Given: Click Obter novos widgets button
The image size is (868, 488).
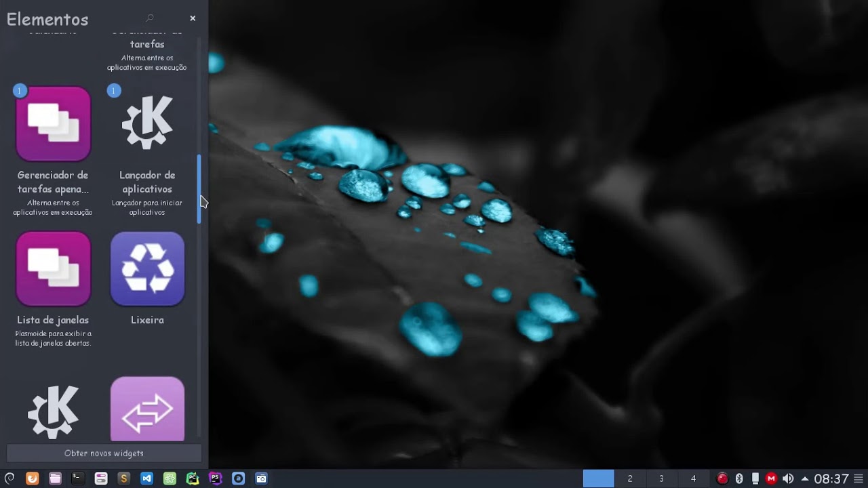Looking at the screenshot, I should pyautogui.click(x=104, y=453).
